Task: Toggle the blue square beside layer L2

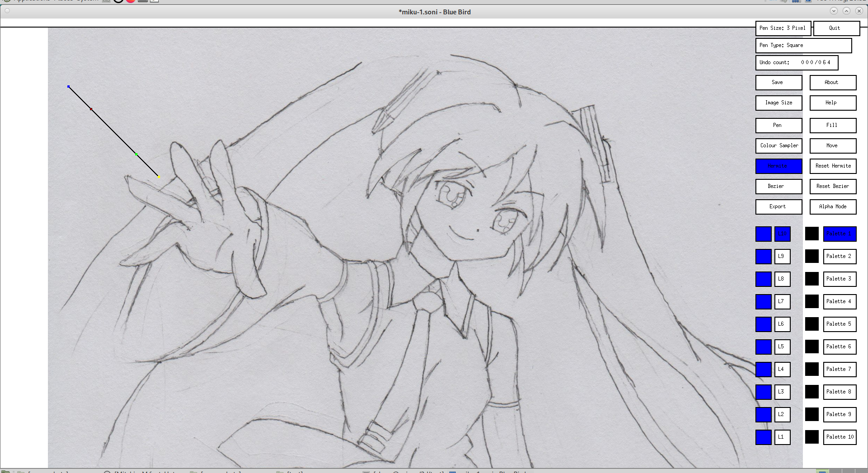Action: tap(764, 415)
